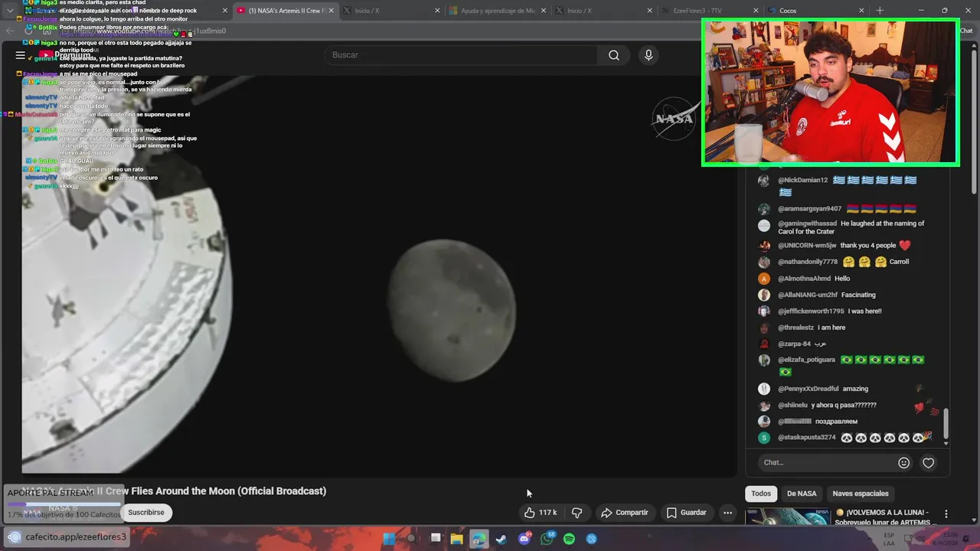Focus the YouTube Buscar search field
This screenshot has height=551, width=980.
pyautogui.click(x=462, y=55)
